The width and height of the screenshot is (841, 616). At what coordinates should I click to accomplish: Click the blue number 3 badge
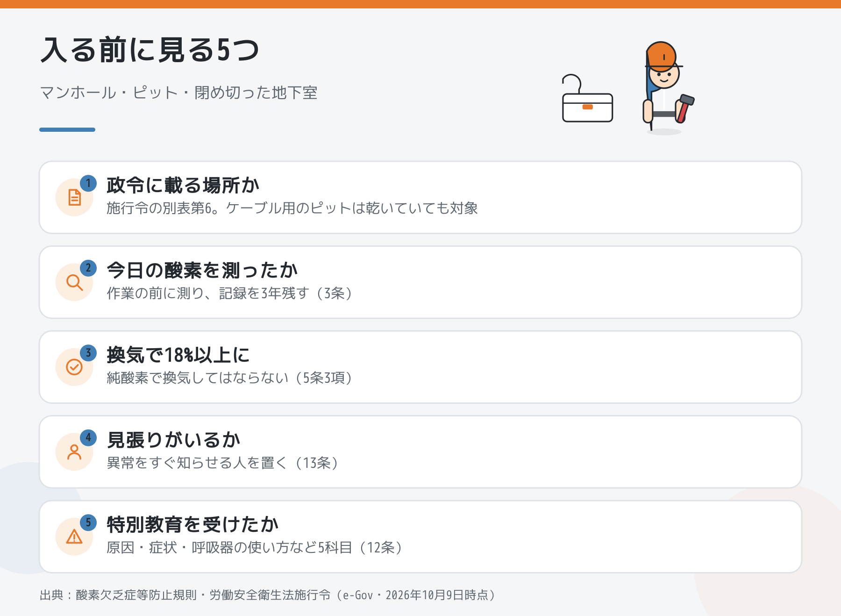pos(88,353)
